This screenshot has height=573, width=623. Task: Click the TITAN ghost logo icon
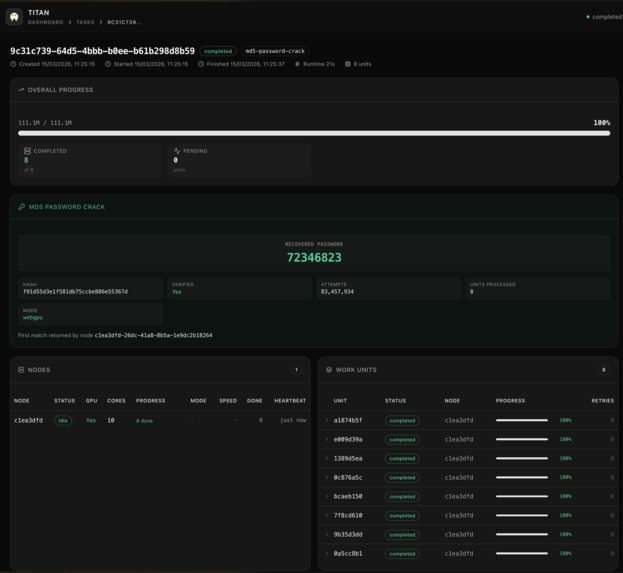[x=14, y=17]
